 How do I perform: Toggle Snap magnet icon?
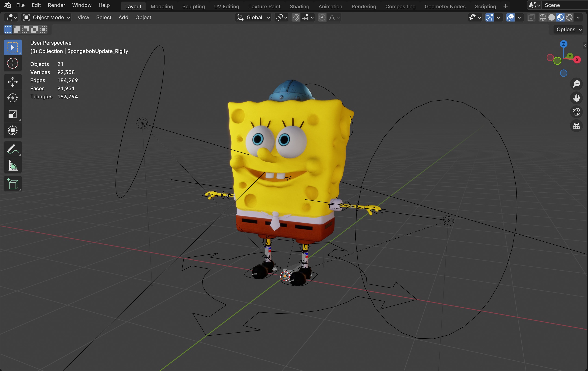click(x=296, y=17)
